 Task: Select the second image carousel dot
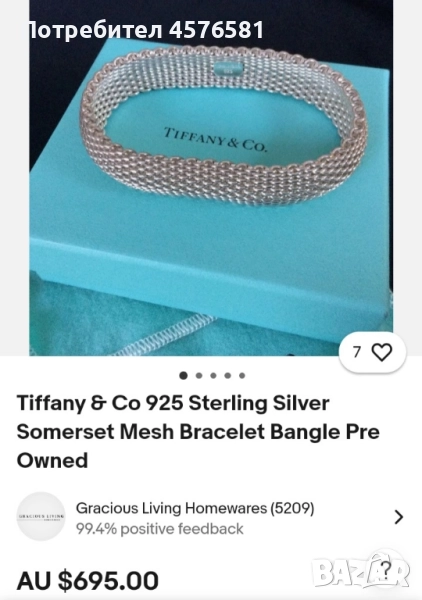pyautogui.click(x=199, y=375)
